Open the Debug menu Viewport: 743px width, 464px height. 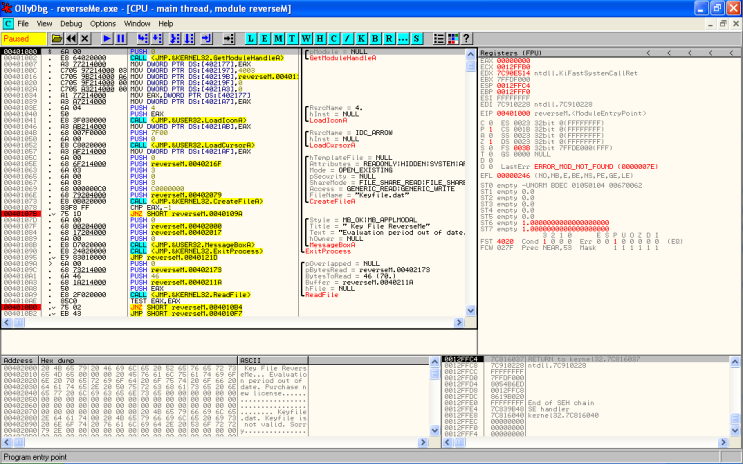tap(71, 24)
